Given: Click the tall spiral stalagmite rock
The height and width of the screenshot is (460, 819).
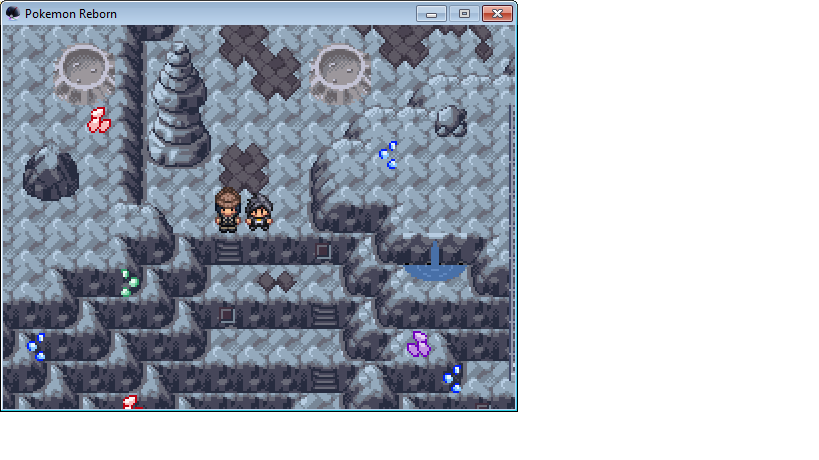Looking at the screenshot, I should coord(179,104).
